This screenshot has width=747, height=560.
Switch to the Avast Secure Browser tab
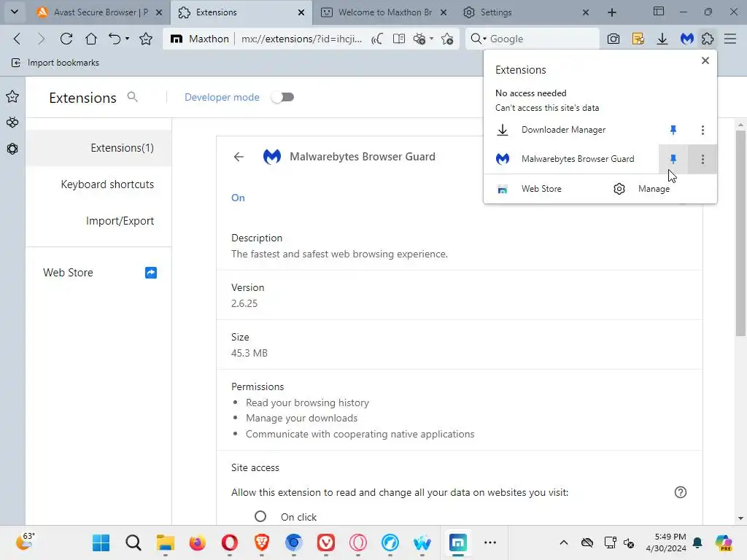(99, 12)
